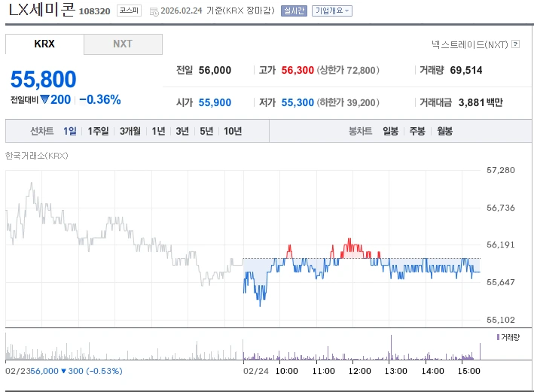Click the 상한가 72,800 upper limit text

(x=348, y=70)
